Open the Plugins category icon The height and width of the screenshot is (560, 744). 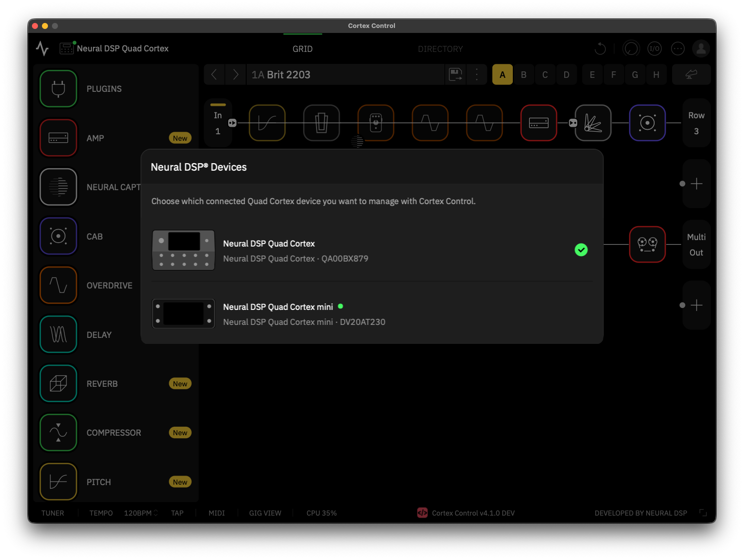pos(58,89)
